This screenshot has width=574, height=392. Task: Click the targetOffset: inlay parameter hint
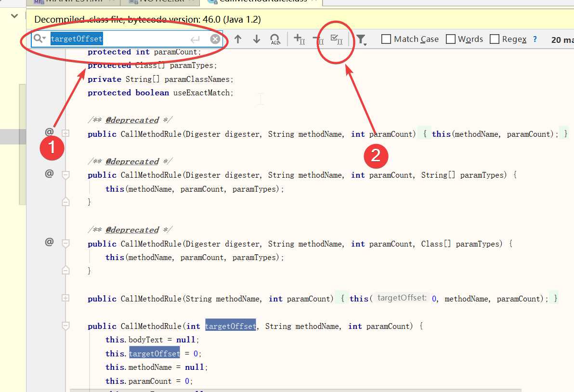click(x=402, y=298)
